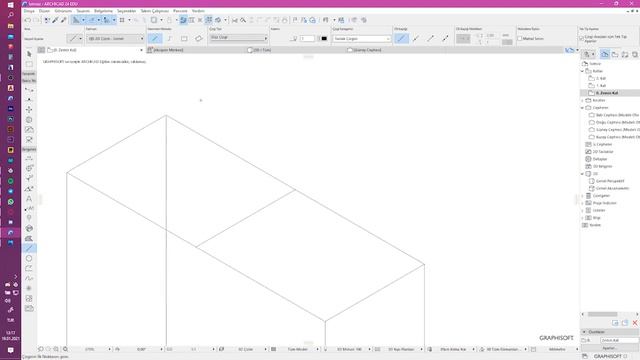The image size is (640, 360).
Task: Click the Ayarlar... button in Navigator
Action: pos(609,348)
